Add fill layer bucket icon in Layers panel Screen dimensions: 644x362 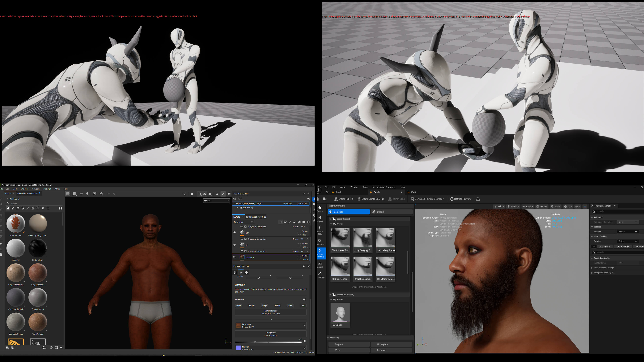coord(294,222)
